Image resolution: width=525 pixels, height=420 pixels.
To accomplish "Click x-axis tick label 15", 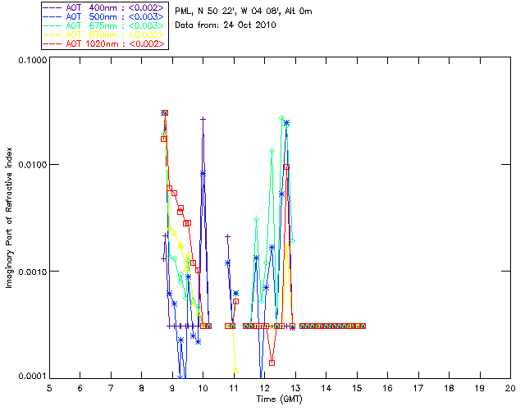I will point(357,388).
